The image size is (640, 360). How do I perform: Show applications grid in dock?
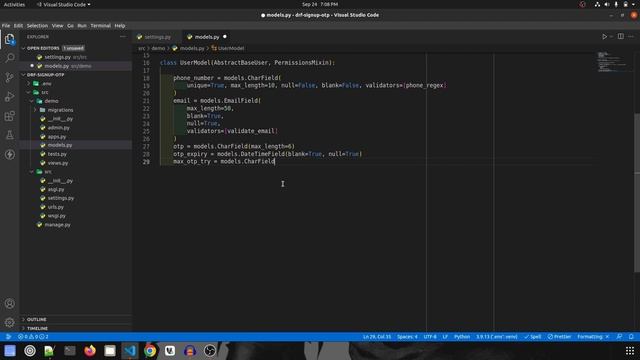pyautogui.click(x=630, y=351)
